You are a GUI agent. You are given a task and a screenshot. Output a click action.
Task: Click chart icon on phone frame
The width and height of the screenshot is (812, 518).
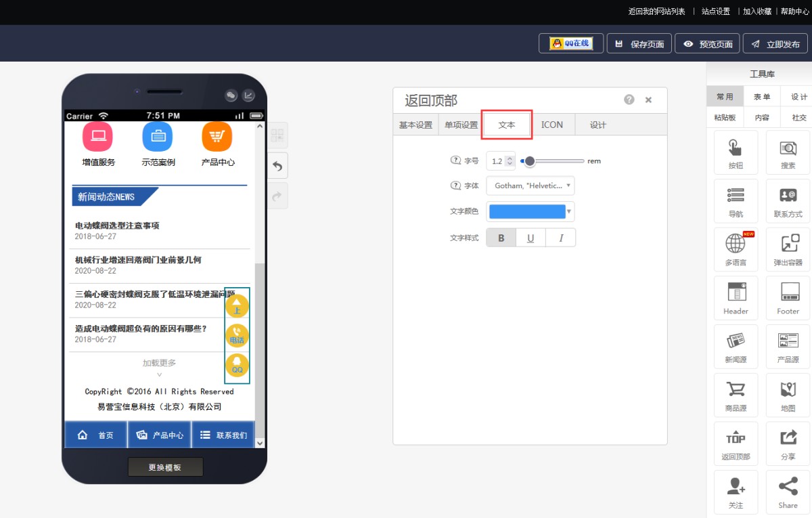click(249, 95)
